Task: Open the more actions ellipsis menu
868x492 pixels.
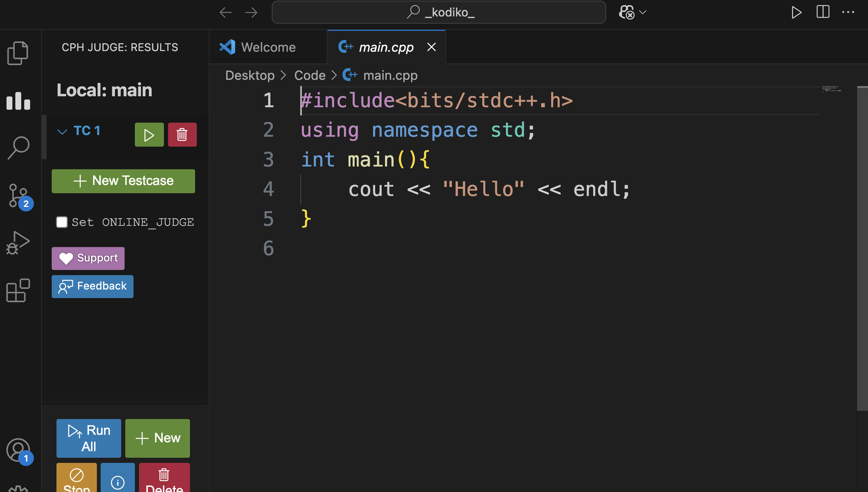Action: (x=848, y=12)
